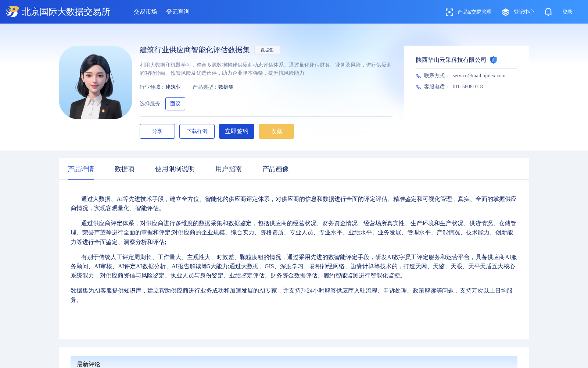
Task: Switch to the 使用限制说明 tab
Action: (x=175, y=169)
